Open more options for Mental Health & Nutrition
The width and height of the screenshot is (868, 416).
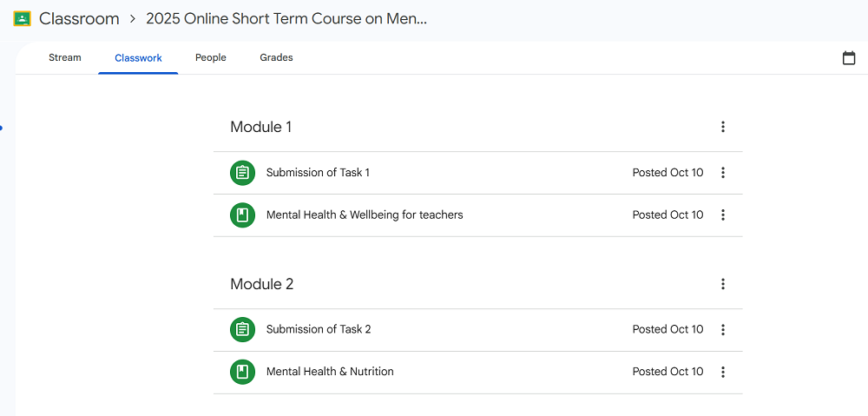(x=723, y=372)
